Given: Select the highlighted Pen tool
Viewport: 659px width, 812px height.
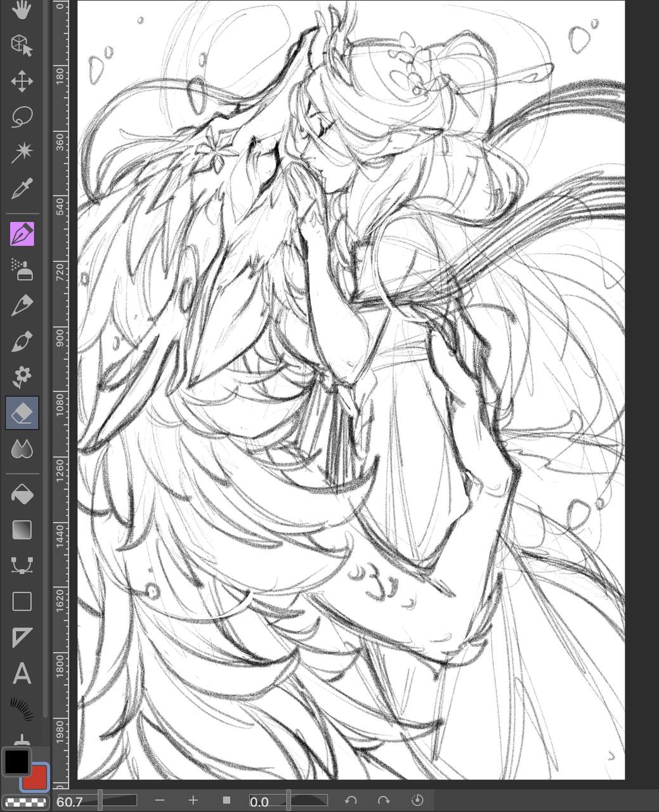Looking at the screenshot, I should click(x=22, y=234).
